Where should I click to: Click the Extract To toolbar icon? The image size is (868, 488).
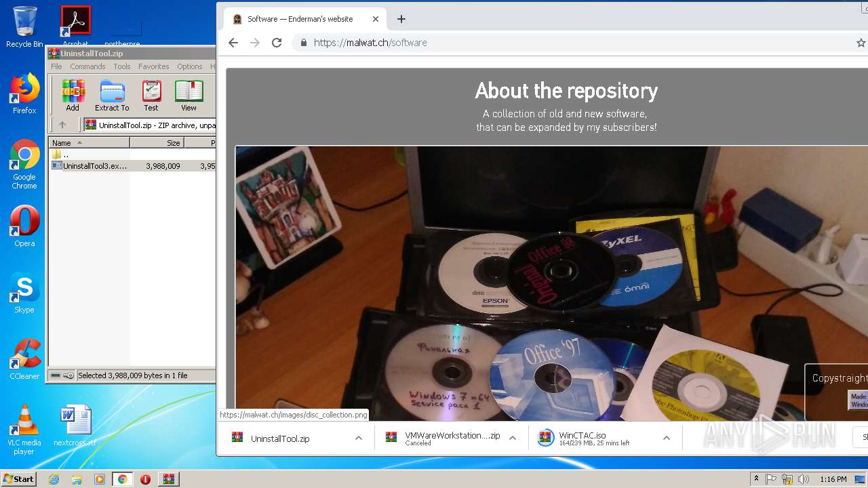pyautogui.click(x=112, y=96)
